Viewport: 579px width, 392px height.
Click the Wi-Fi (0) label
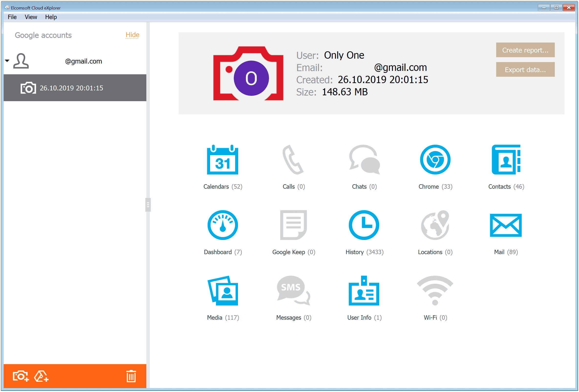click(x=435, y=318)
